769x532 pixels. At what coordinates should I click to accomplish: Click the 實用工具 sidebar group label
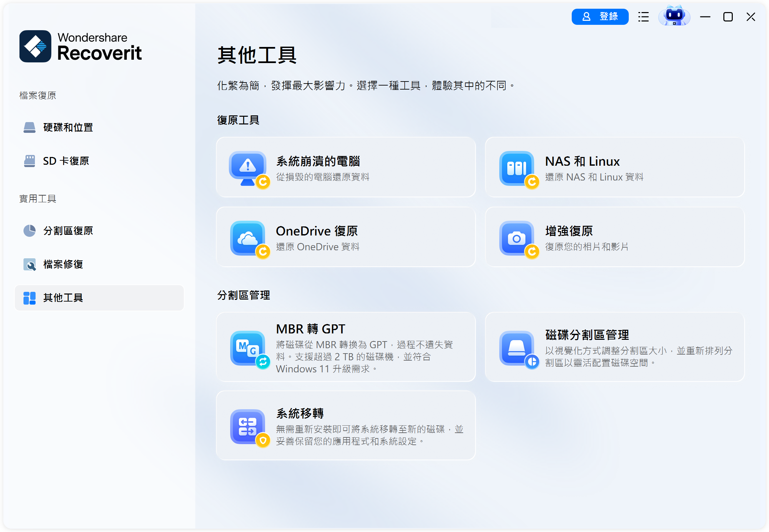(38, 199)
